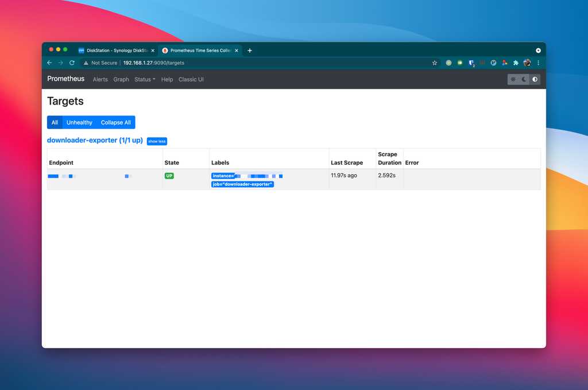Screen dimensions: 588x390
Task: Open a new browser tab
Action: point(250,51)
